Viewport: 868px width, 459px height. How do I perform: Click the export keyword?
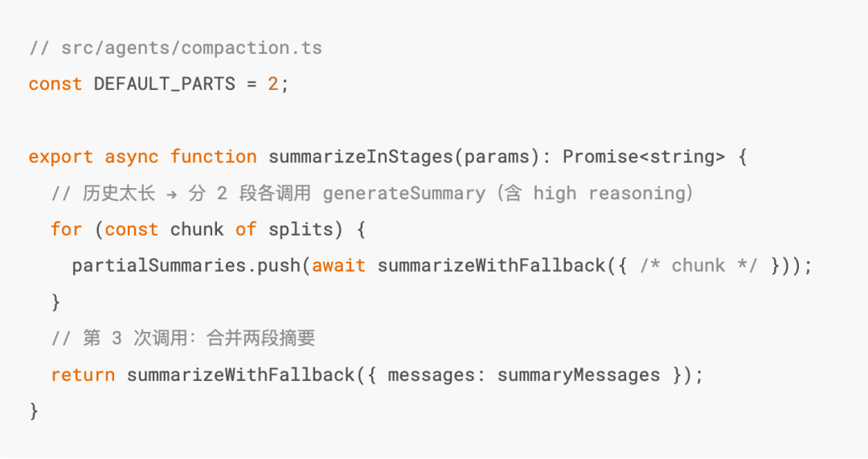tap(60, 157)
